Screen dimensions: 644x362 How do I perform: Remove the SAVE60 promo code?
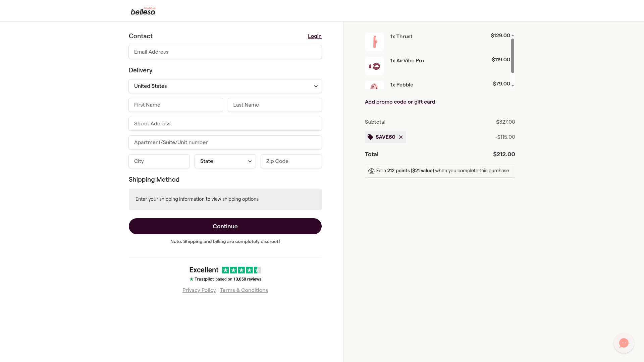(401, 137)
